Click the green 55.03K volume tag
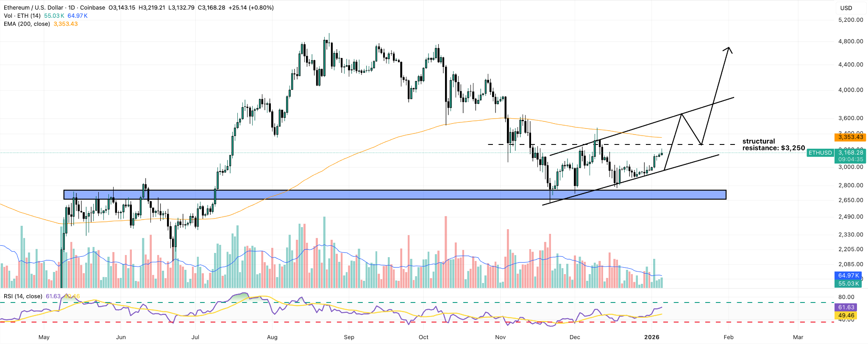This screenshot has width=868, height=344. point(848,283)
